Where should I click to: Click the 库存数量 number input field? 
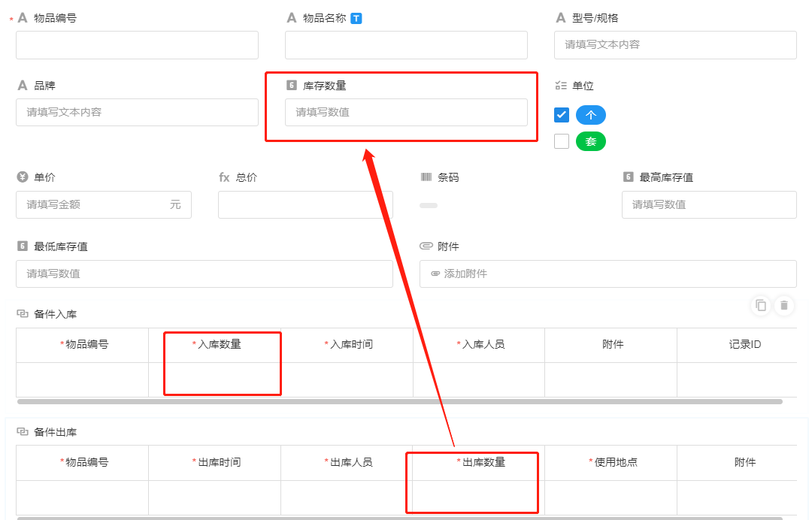tap(406, 113)
